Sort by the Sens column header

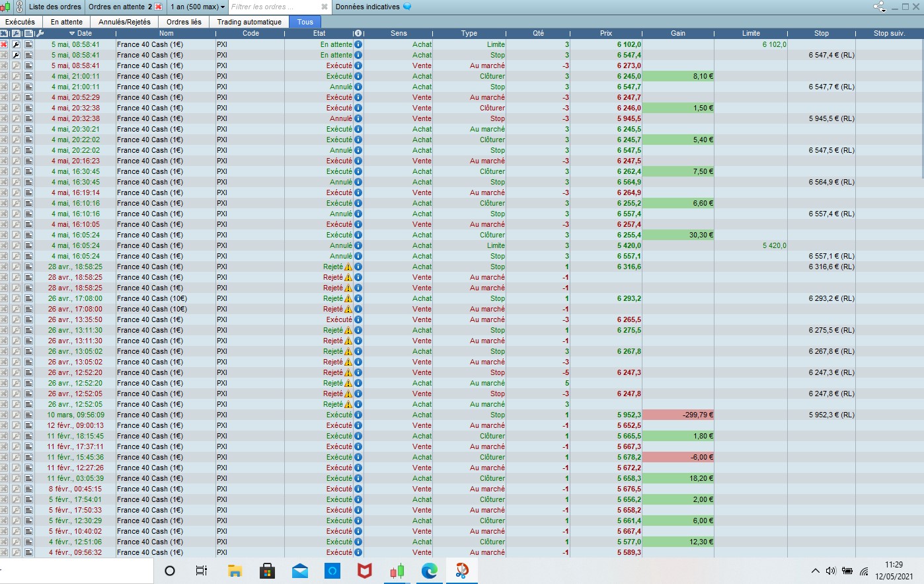pos(399,33)
